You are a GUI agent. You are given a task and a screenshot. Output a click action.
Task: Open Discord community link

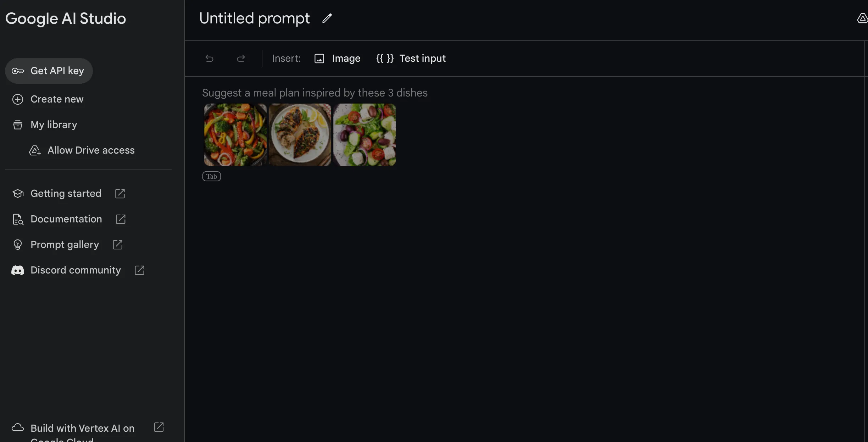(x=76, y=270)
